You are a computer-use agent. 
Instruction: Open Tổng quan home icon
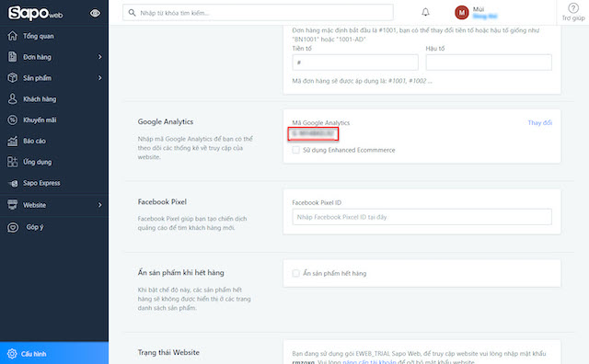(x=12, y=36)
